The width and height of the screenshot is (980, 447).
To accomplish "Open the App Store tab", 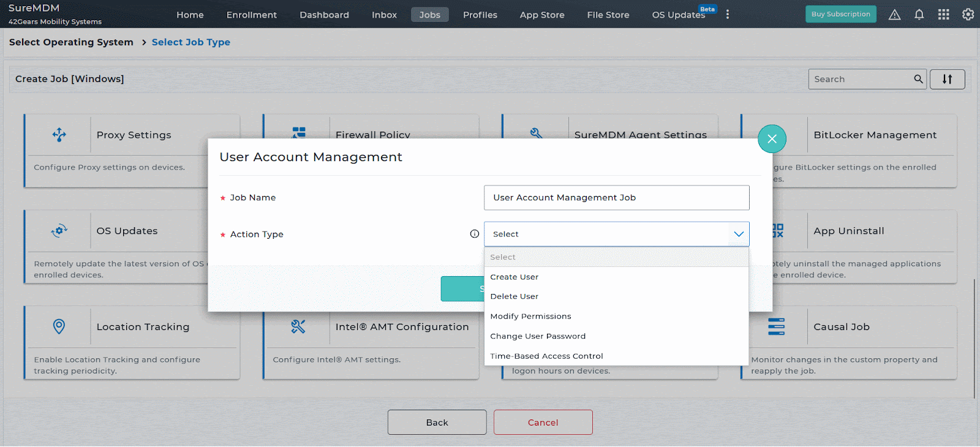I will tap(542, 15).
